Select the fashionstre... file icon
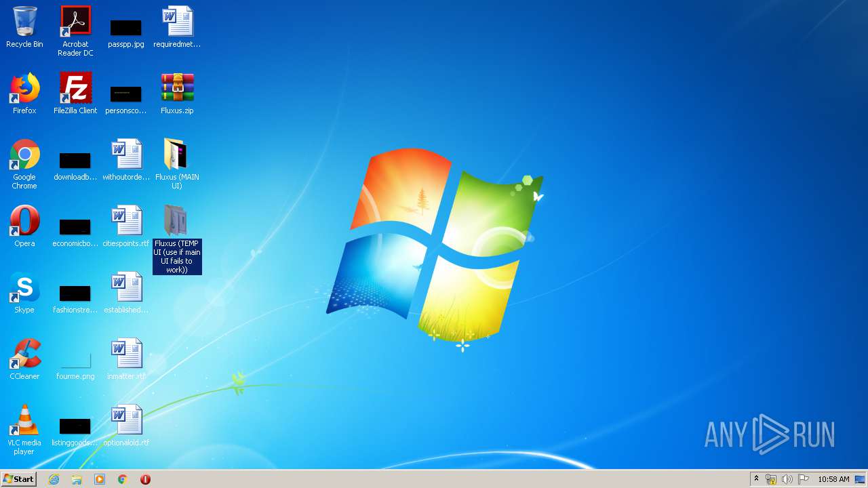Image resolution: width=868 pixels, height=488 pixels. (x=75, y=298)
